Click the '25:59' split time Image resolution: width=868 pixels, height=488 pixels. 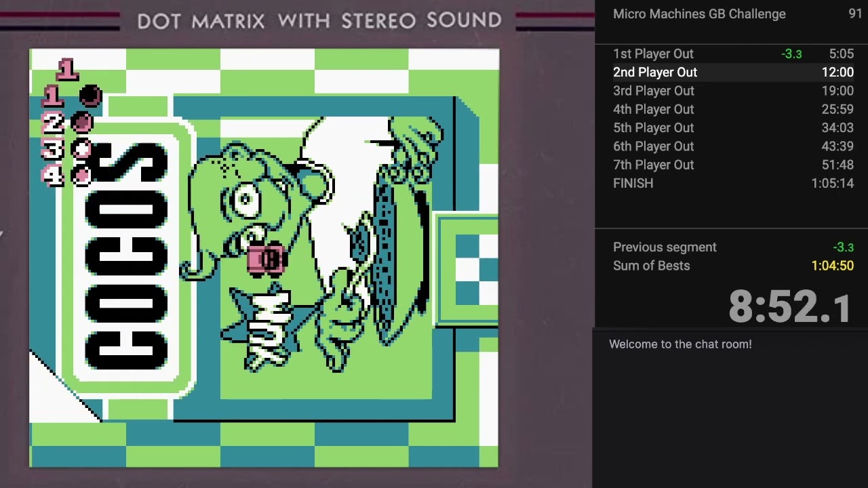(837, 109)
